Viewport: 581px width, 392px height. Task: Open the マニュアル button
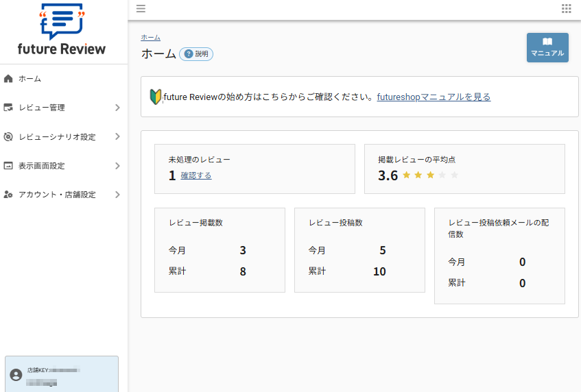click(547, 47)
